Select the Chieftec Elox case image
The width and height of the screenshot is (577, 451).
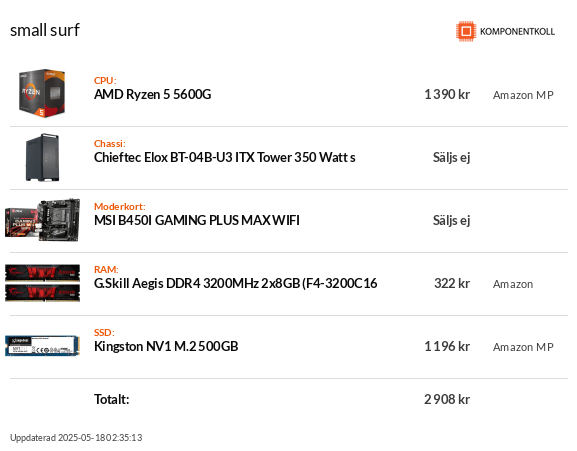(42, 157)
